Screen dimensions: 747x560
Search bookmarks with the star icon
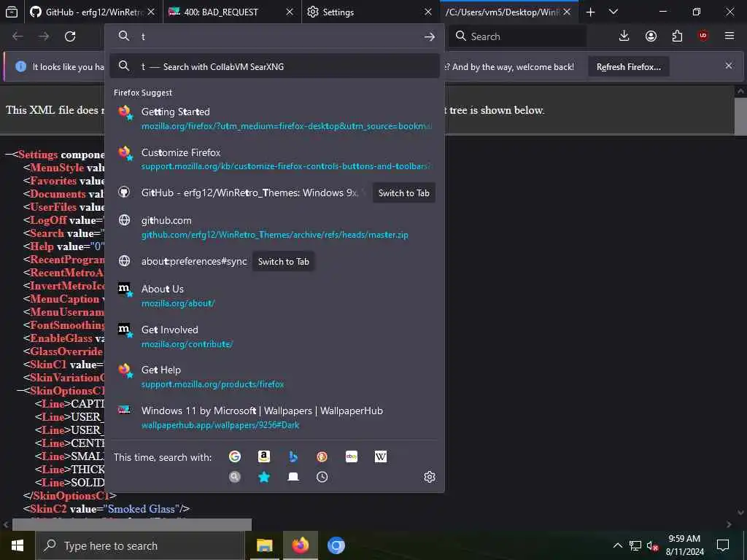point(264,477)
